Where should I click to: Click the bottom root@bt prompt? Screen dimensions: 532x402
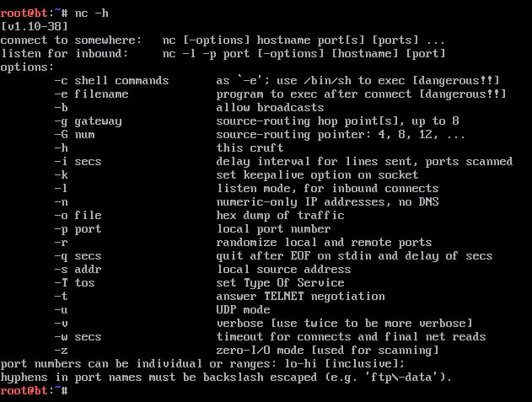[34, 390]
